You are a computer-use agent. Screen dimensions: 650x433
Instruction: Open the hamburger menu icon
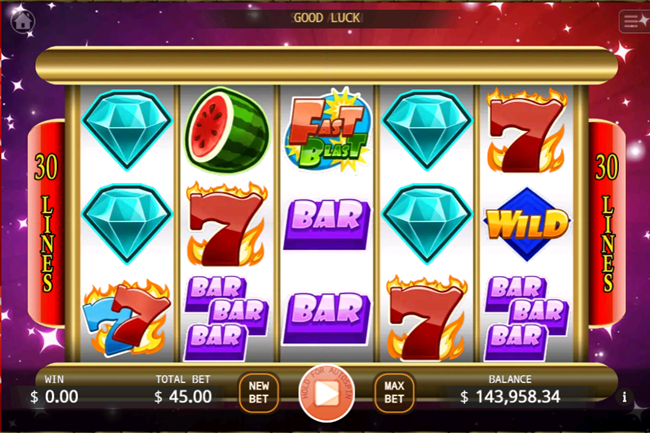point(634,20)
